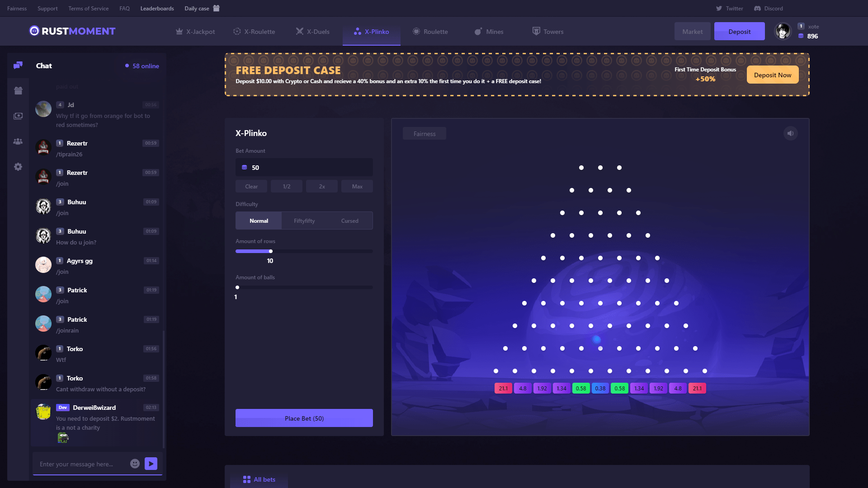Click the Clear bet button
This screenshot has width=868, height=488.
pos(251,186)
